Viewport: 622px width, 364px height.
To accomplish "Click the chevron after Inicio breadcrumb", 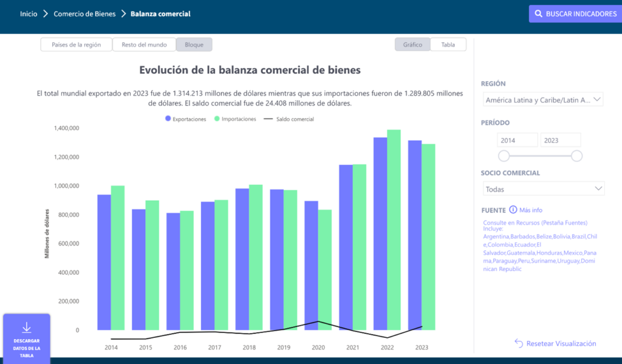I will pyautogui.click(x=46, y=14).
